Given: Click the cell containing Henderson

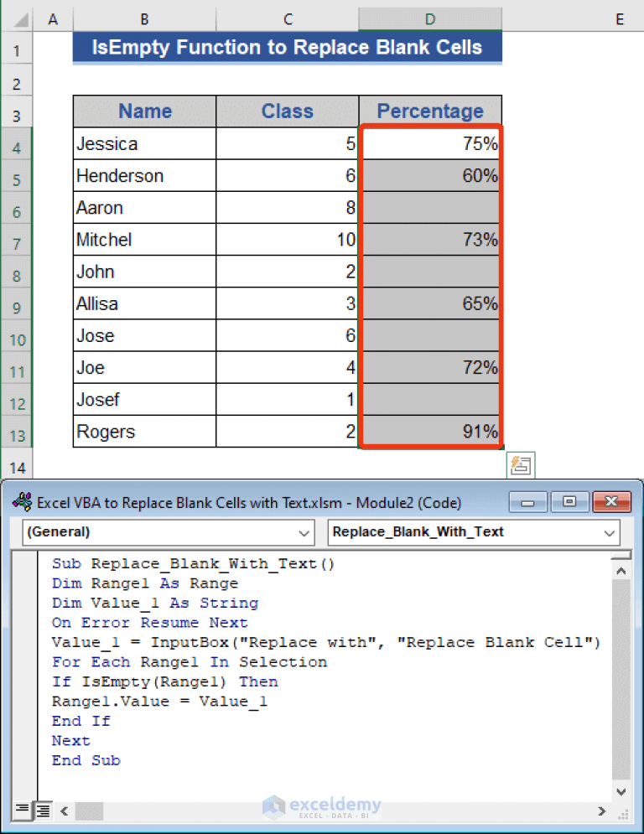Looking at the screenshot, I should click(145, 175).
